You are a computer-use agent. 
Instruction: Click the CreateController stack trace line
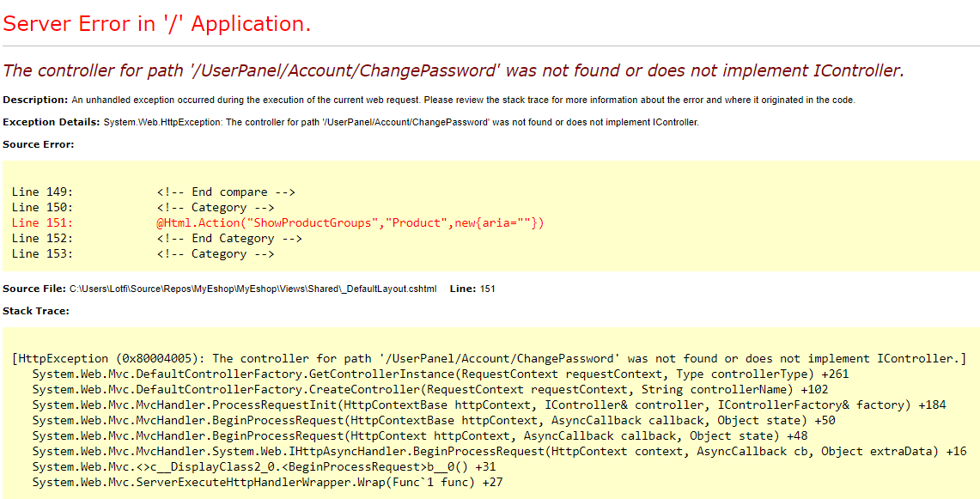pyautogui.click(x=430, y=390)
